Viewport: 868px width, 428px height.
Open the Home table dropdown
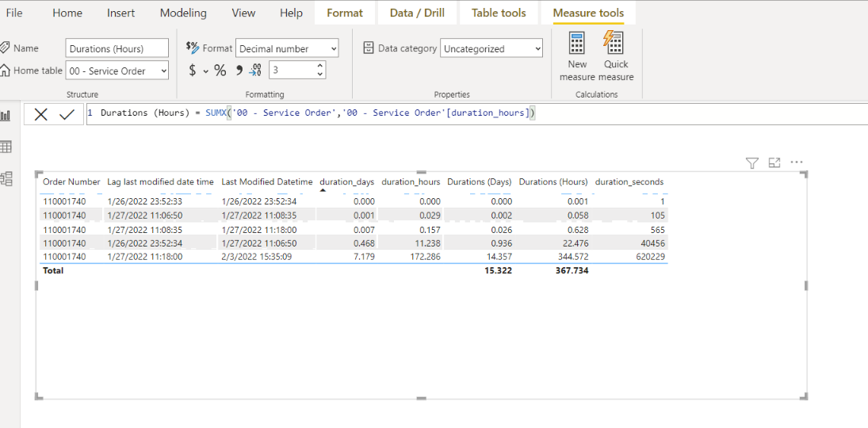coord(117,71)
